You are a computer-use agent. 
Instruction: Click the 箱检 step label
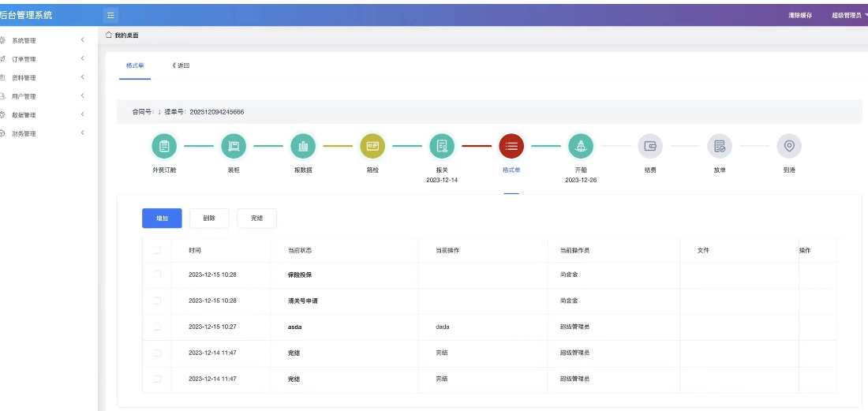click(x=372, y=170)
